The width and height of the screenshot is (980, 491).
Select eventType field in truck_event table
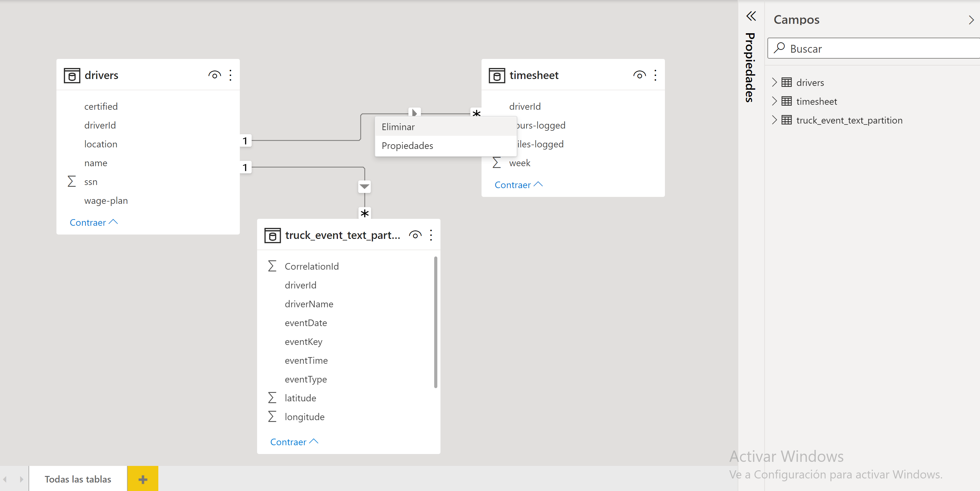[306, 379]
